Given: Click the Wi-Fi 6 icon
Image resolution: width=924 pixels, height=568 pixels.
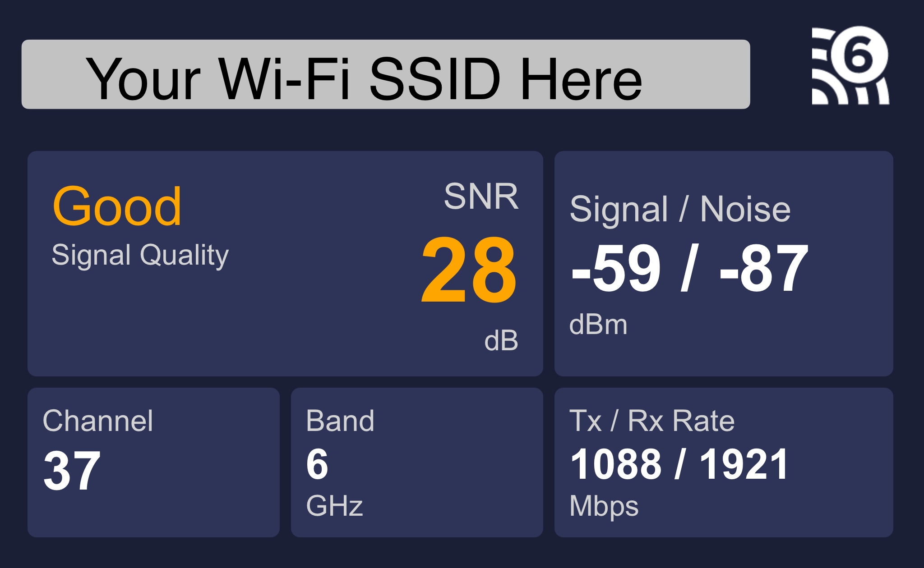Looking at the screenshot, I should point(850,65).
